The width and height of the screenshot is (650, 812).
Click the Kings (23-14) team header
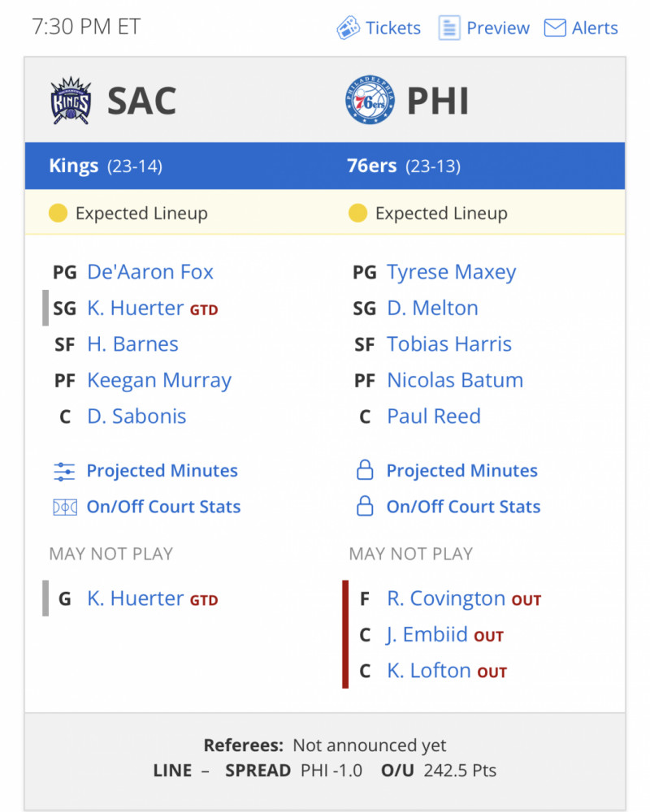(x=106, y=166)
